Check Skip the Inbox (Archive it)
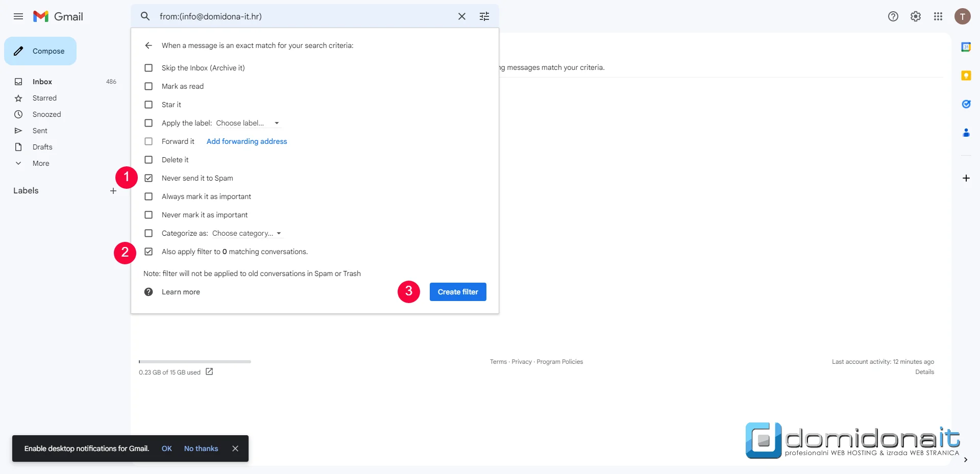The image size is (980, 474). click(x=149, y=68)
